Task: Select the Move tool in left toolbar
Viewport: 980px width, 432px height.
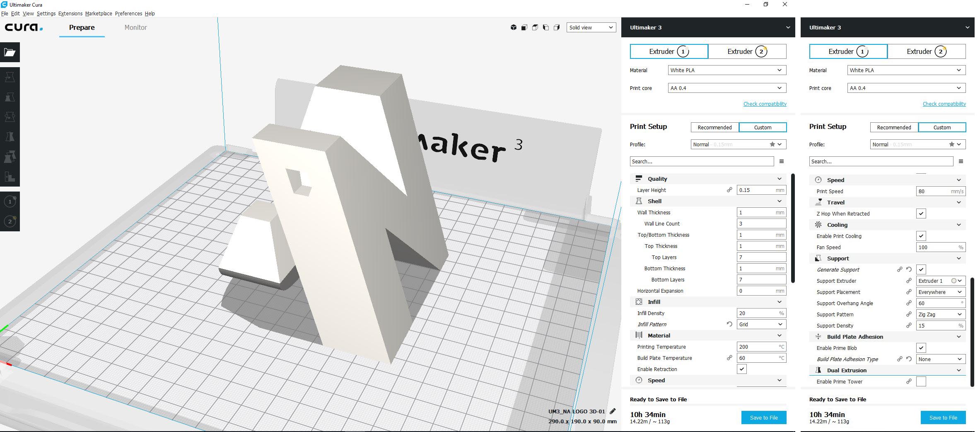Action: pyautogui.click(x=10, y=77)
